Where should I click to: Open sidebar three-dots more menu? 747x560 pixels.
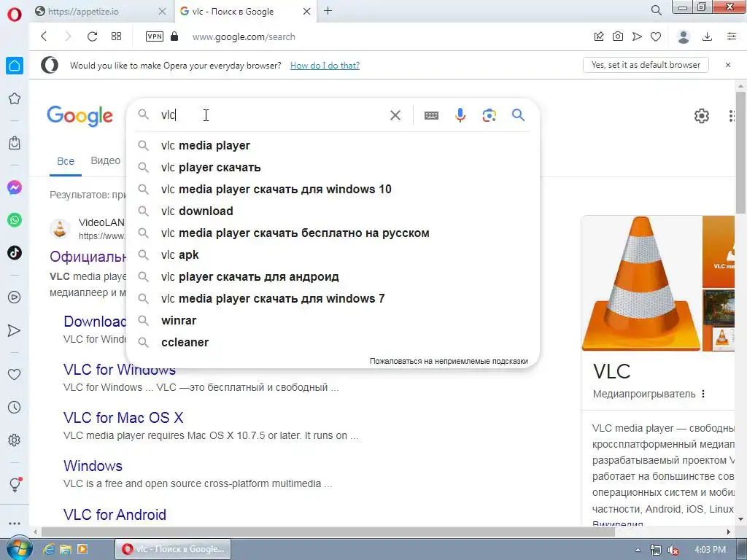(x=15, y=523)
